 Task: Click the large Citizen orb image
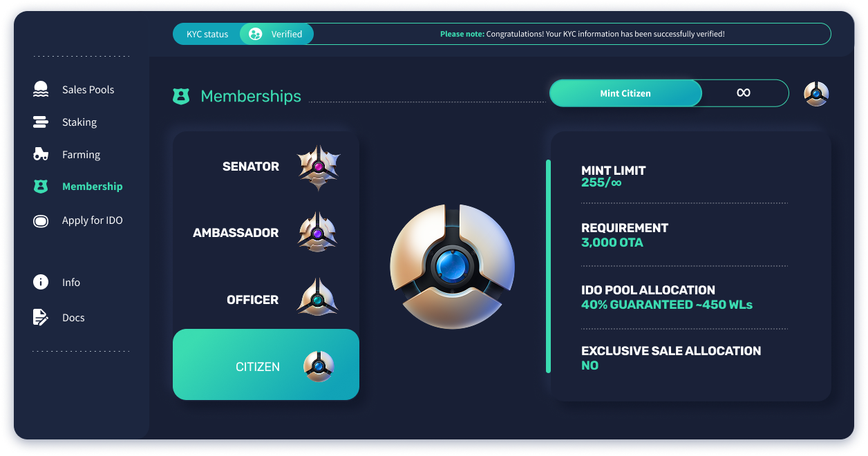(452, 266)
